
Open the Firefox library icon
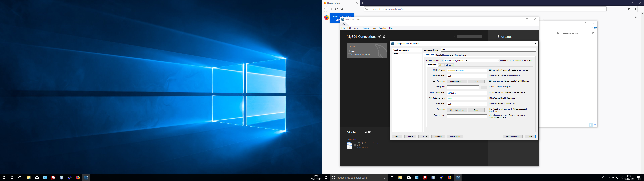pyautogui.click(x=629, y=9)
